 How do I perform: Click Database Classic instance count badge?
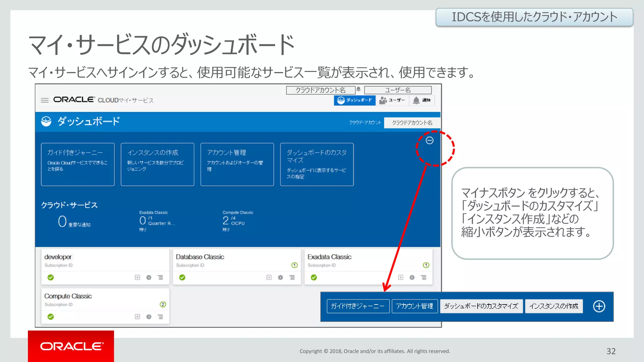click(294, 265)
